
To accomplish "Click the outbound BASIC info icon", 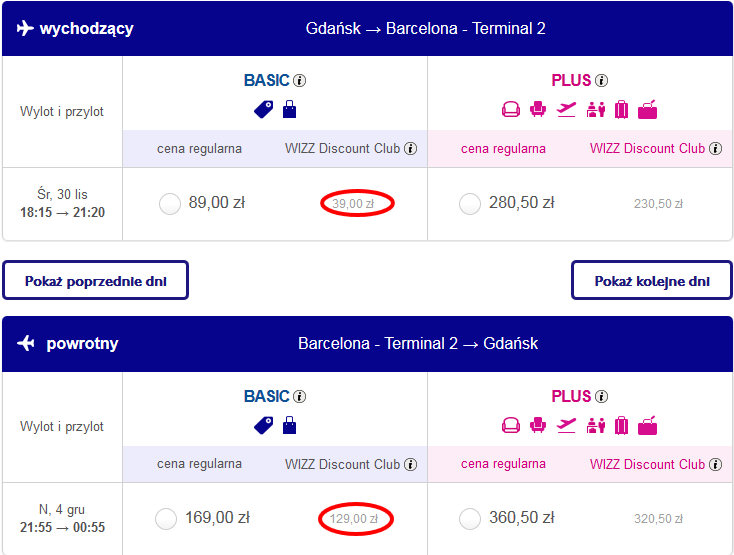I will coord(300,80).
